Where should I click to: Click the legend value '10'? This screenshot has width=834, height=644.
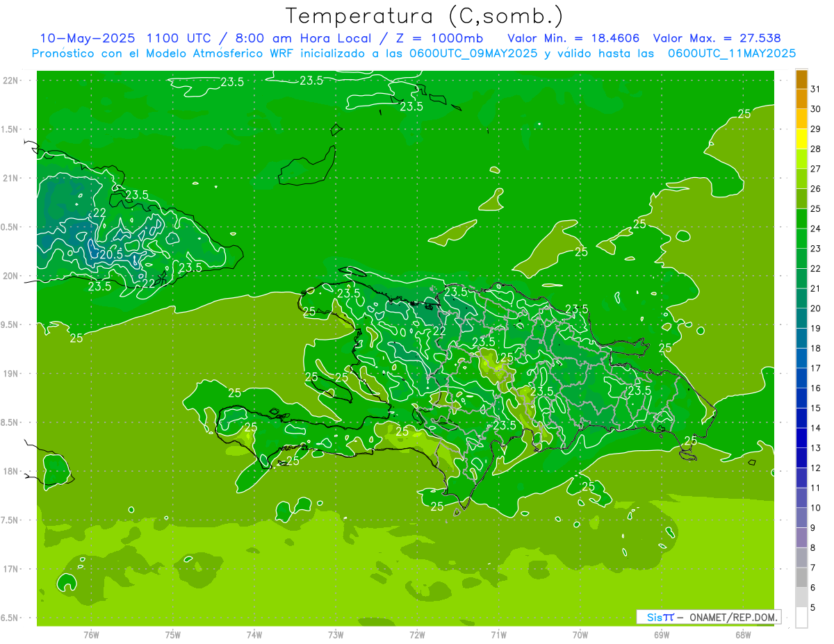[816, 508]
